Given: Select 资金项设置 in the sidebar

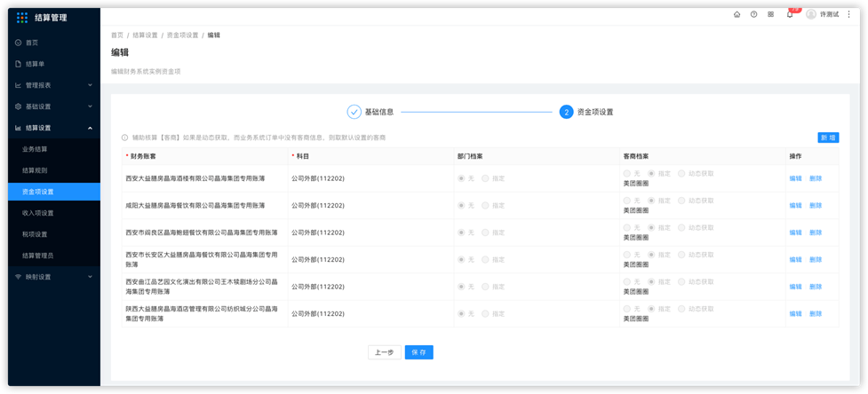Looking at the screenshot, I should [53, 192].
